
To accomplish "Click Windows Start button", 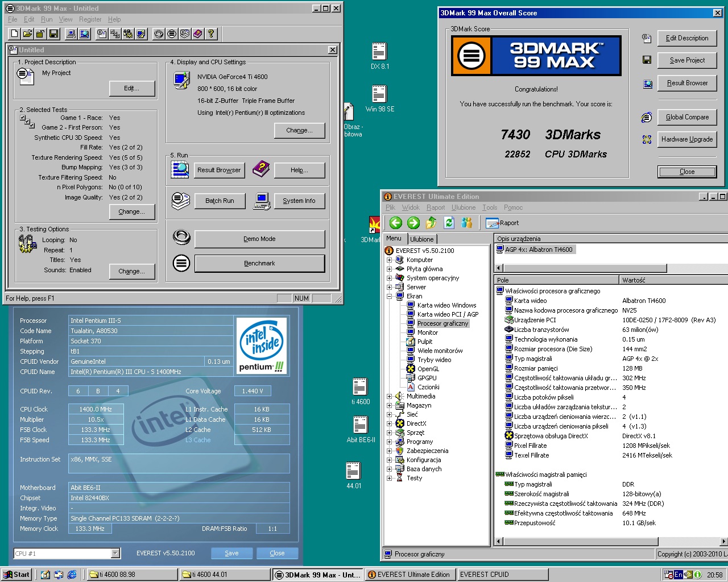I will click(16, 575).
